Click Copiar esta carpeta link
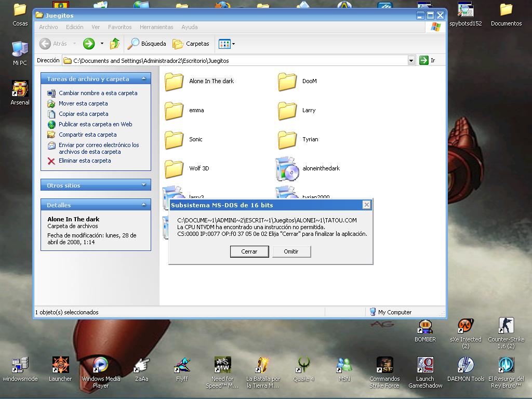 tap(84, 114)
